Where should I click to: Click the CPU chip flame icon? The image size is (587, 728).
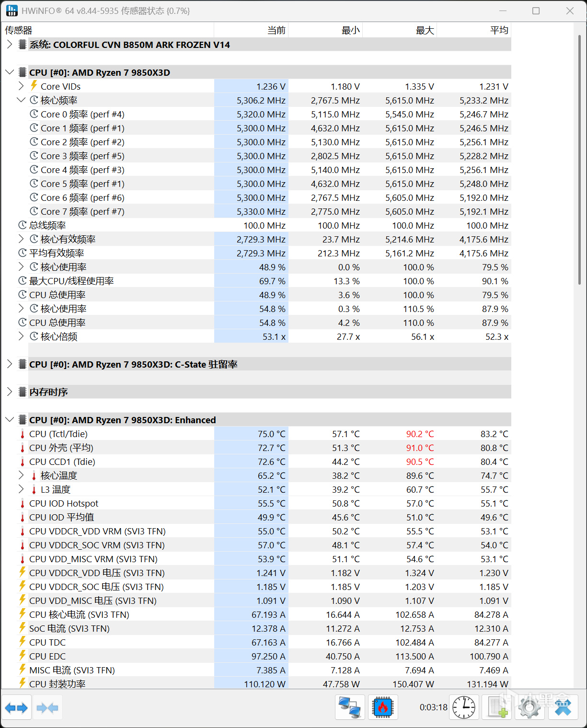[x=383, y=707]
